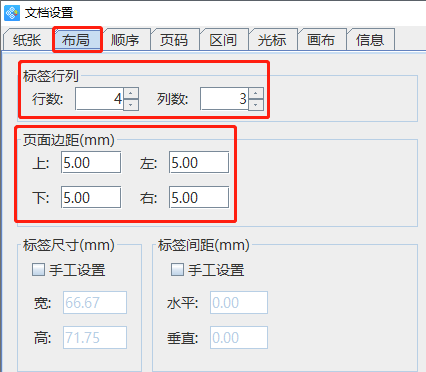Enable 手工设置 under 标签尺寸
This screenshot has height=372, width=426.
[38, 269]
